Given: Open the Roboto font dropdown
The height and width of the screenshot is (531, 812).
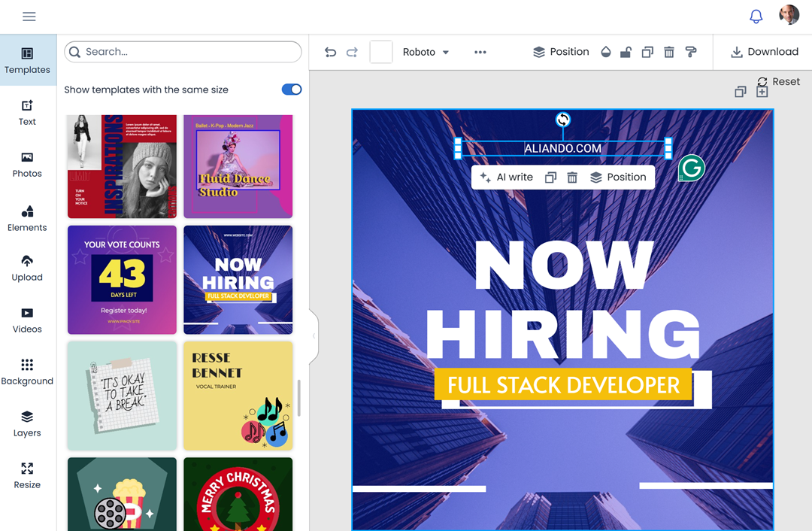Looking at the screenshot, I should pyautogui.click(x=426, y=52).
